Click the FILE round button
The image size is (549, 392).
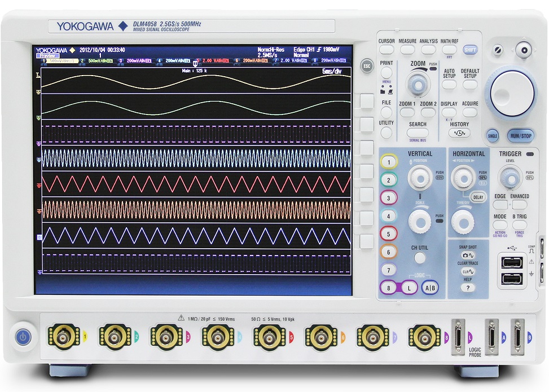(386, 112)
